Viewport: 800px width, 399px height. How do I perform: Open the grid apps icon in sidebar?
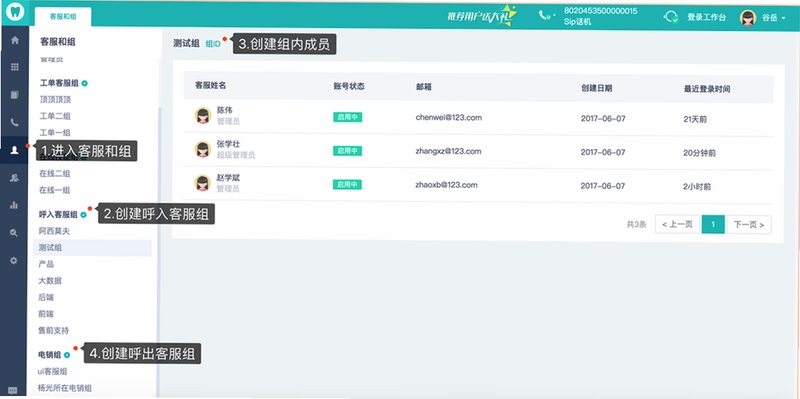click(x=14, y=67)
